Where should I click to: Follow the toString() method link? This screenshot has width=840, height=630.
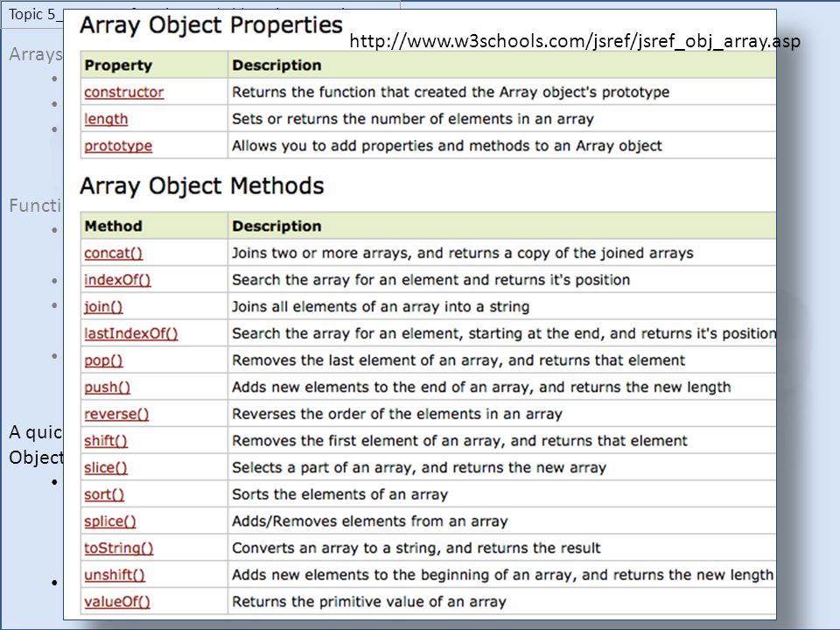click(119, 548)
